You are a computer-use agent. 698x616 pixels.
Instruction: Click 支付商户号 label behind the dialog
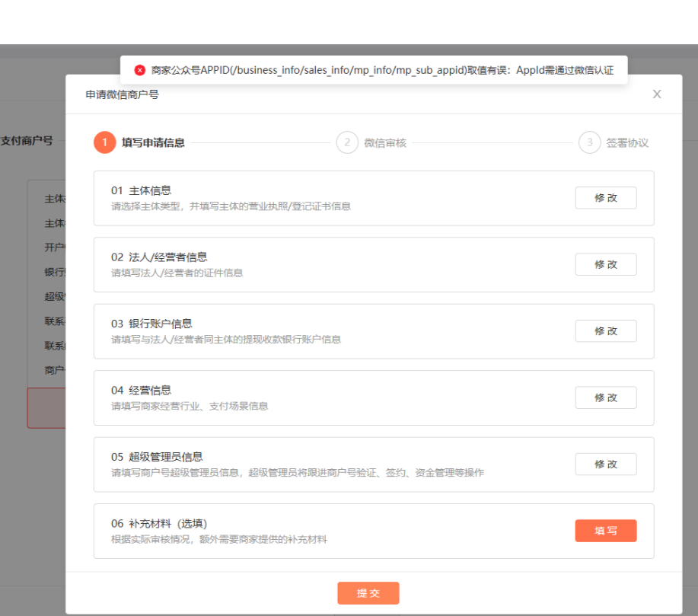pos(27,140)
